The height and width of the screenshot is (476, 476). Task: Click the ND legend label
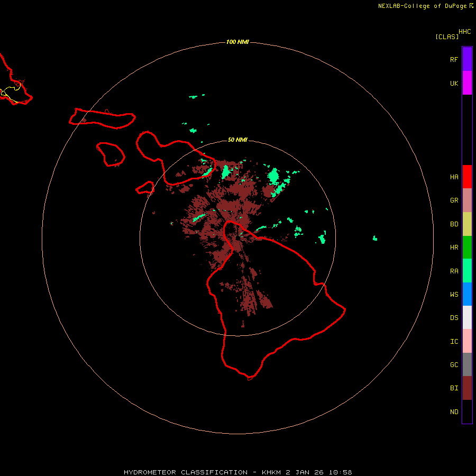[454, 412]
